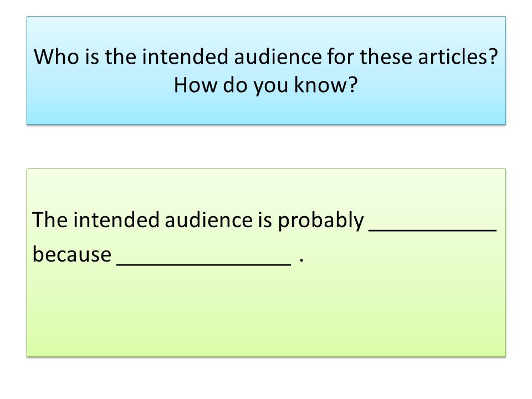Viewport: 532px width, 399px height.
Task: Click the word 'How' in the second line
Action: click(x=196, y=85)
